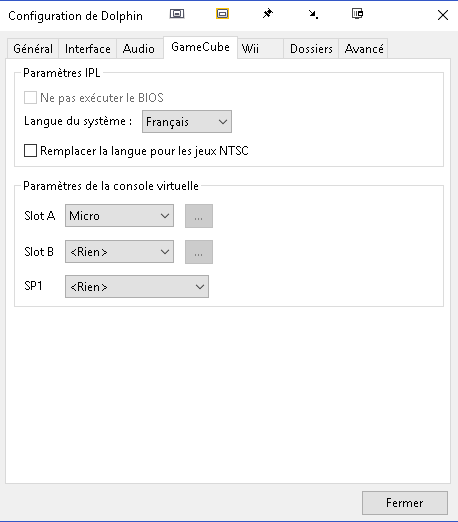This screenshot has height=522, width=458.
Task: Close the Configuration de Dolphin window
Action: click(443, 15)
